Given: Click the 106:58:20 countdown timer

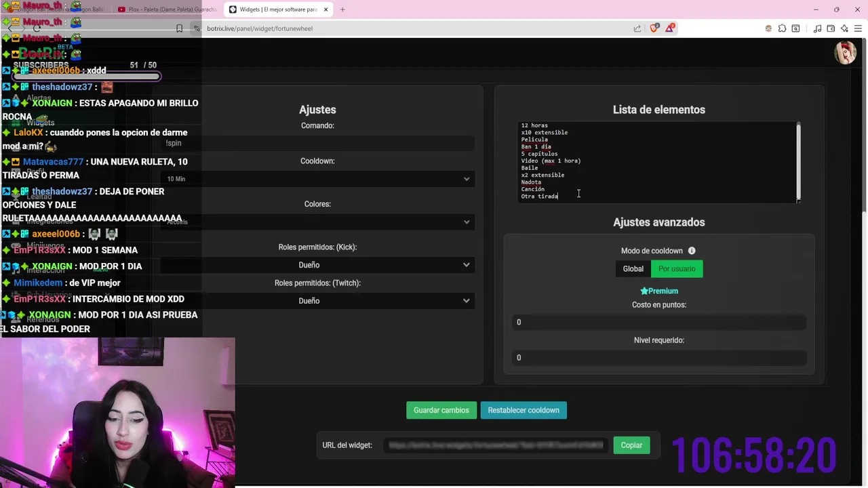Looking at the screenshot, I should pyautogui.click(x=753, y=455).
